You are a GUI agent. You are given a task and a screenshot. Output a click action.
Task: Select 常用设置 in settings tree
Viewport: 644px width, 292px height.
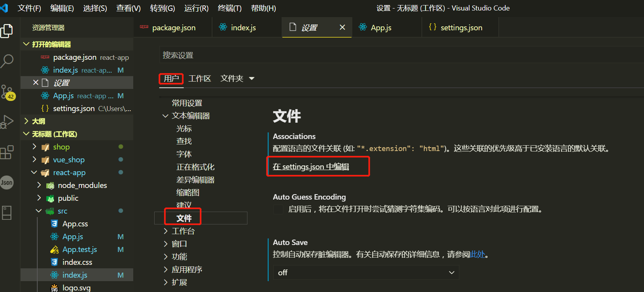187,103
